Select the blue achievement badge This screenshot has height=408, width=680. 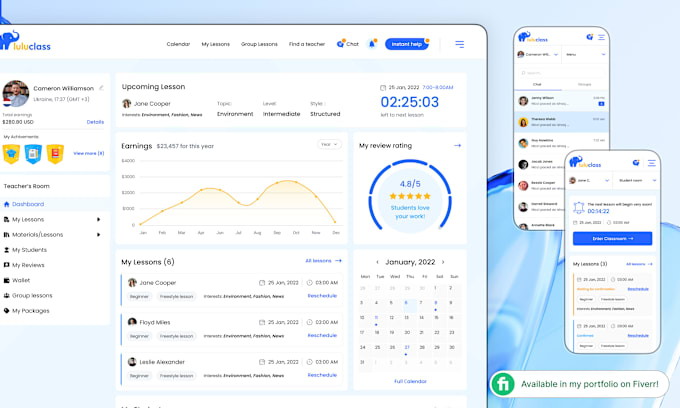pos(33,153)
